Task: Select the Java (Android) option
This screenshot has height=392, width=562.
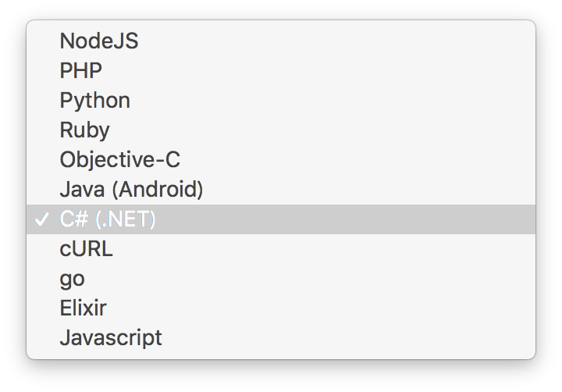Action: 281,190
